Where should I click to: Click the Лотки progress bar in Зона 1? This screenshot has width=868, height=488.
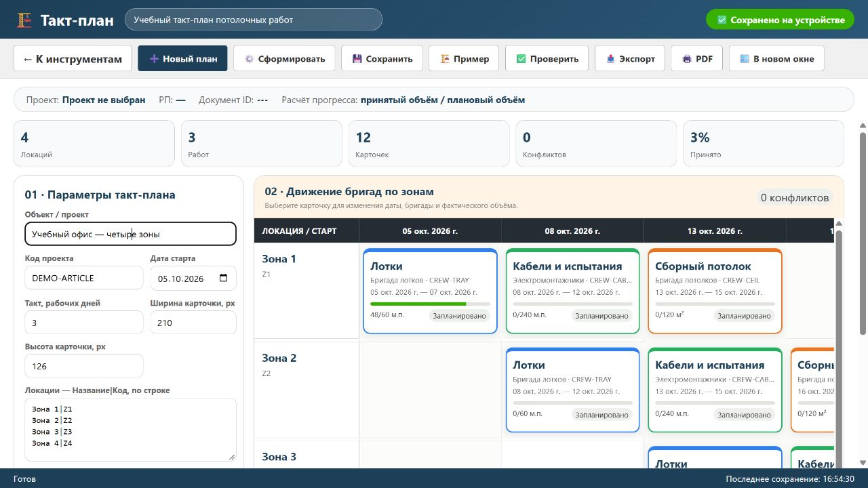(x=431, y=304)
